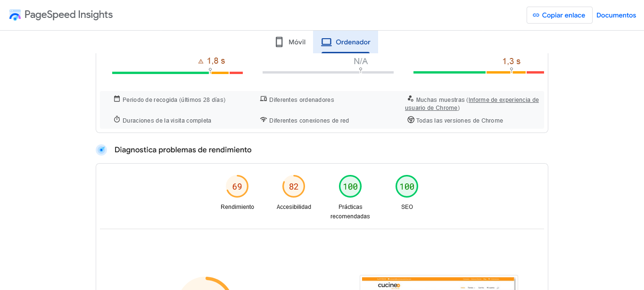The height and width of the screenshot is (290, 644).
Task: Click the samples icon beside Muchas muestras
Action: 410,99
